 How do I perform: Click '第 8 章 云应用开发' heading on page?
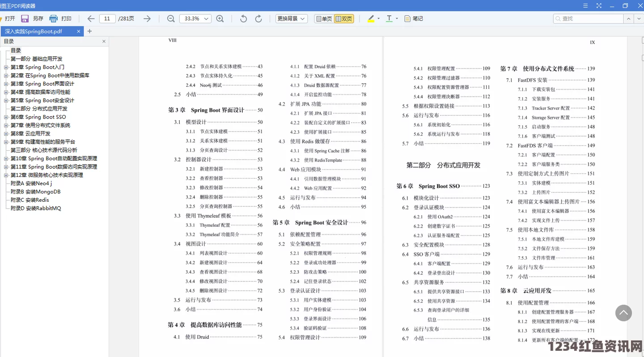pos(526,290)
